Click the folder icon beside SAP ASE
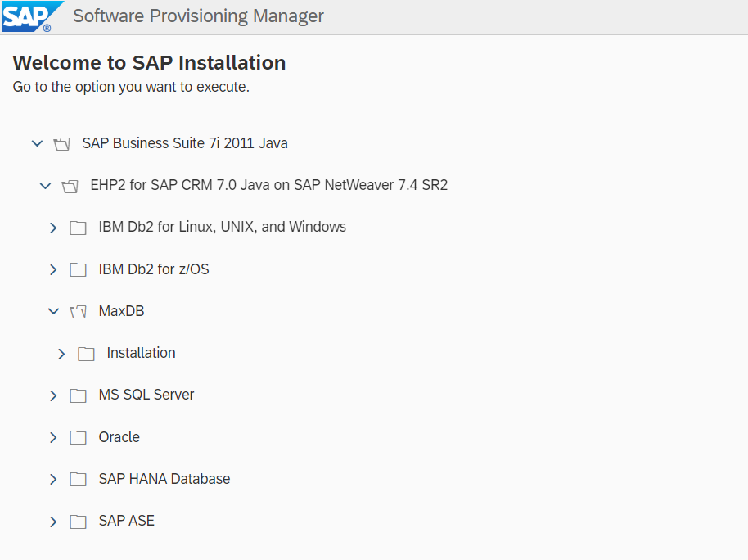 click(x=78, y=522)
